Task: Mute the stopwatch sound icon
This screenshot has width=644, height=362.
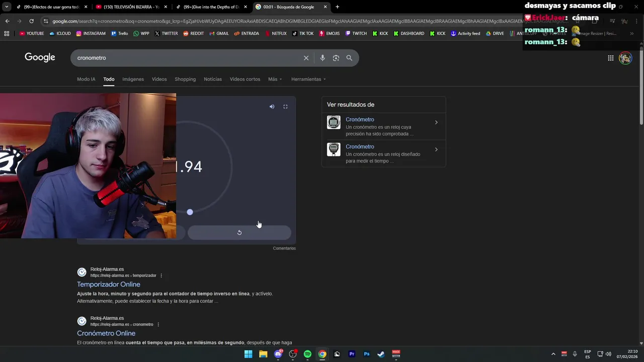Action: coord(272,107)
